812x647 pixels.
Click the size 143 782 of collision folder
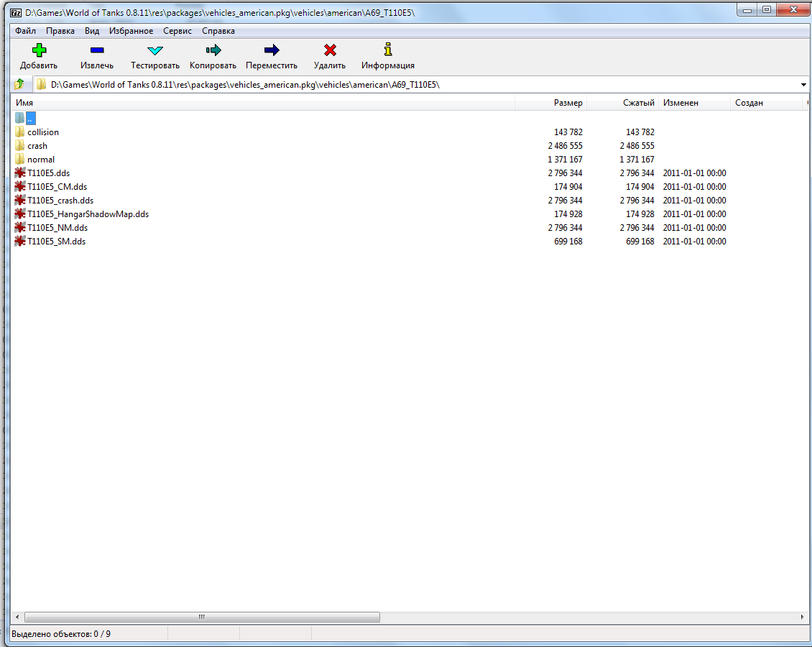(568, 132)
